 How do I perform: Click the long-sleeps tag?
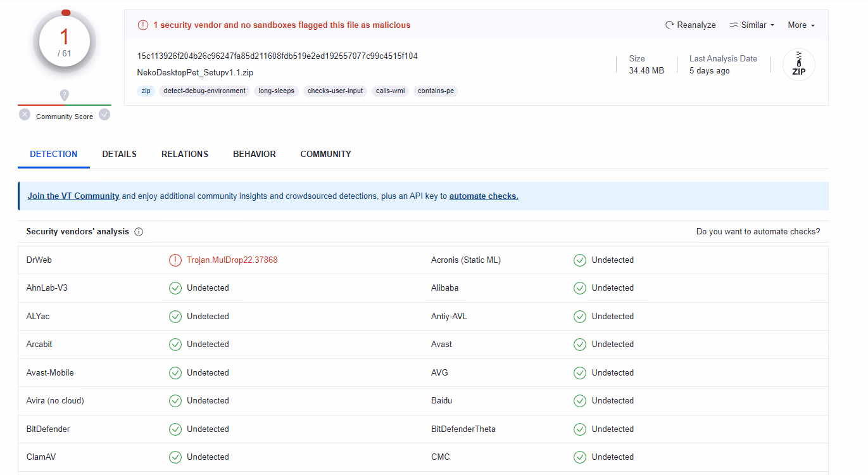[276, 91]
